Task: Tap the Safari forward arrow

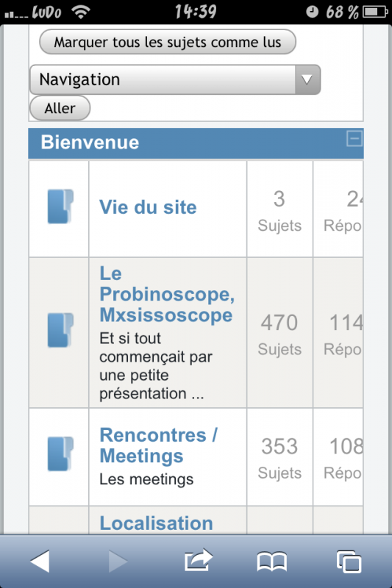Action: click(x=118, y=562)
